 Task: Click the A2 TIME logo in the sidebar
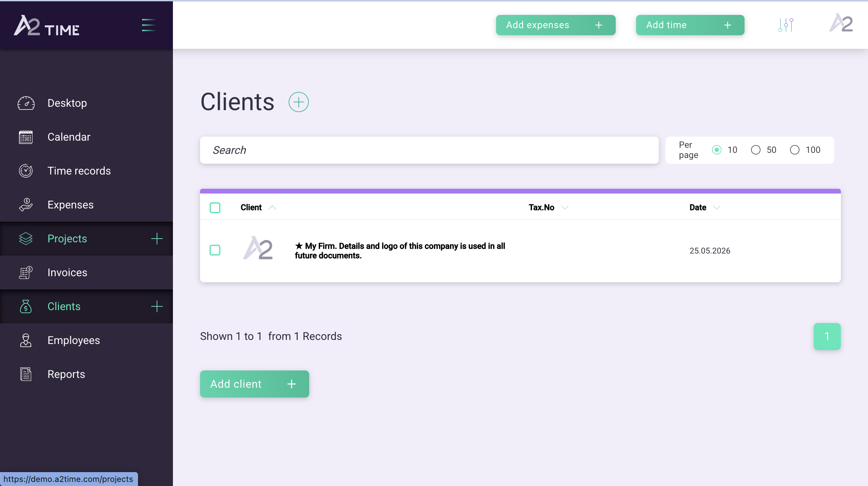[x=46, y=25]
